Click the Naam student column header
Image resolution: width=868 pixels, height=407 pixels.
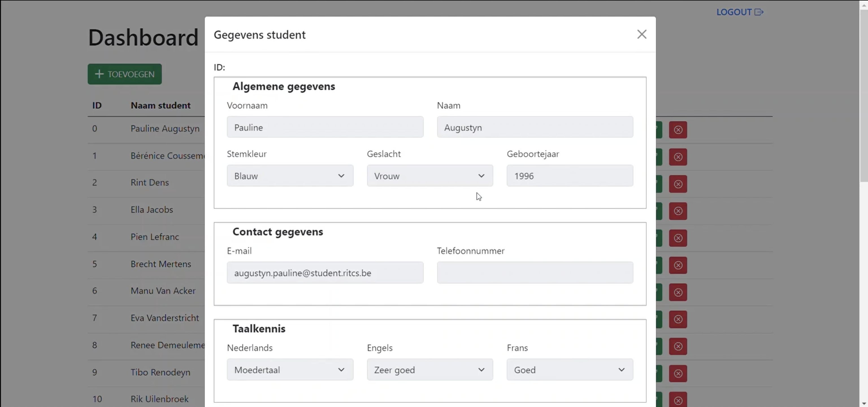pos(160,105)
